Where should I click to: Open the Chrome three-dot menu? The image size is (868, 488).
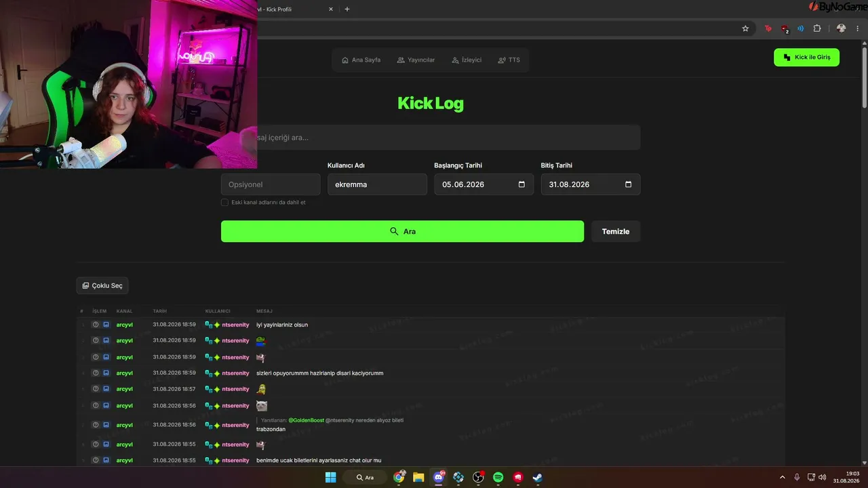click(x=858, y=28)
